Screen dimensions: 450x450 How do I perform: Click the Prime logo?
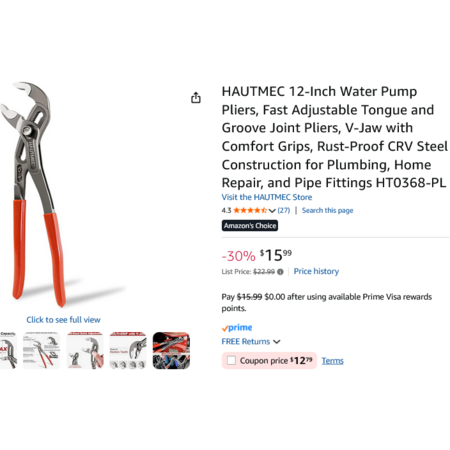click(237, 328)
